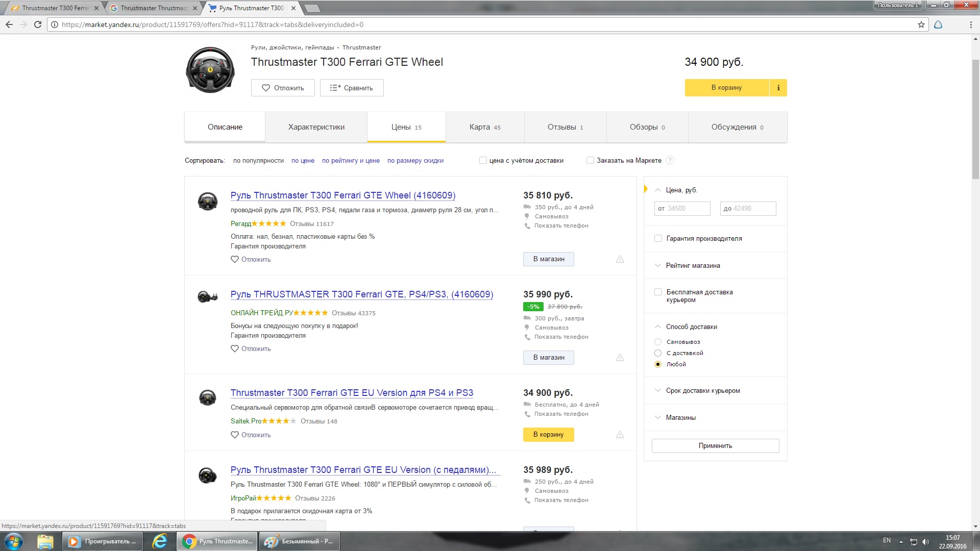Enable the цена с учётом доставки checkbox
The image size is (980, 551).
point(483,160)
